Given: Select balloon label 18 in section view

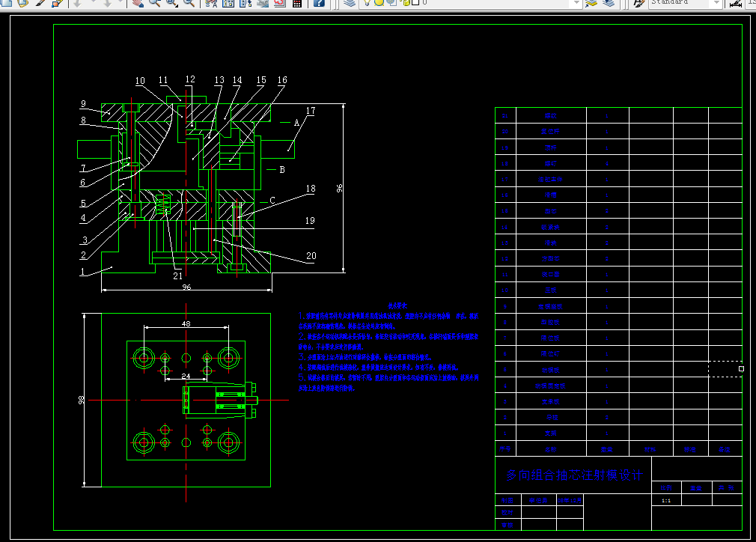Looking at the screenshot, I should [311, 189].
